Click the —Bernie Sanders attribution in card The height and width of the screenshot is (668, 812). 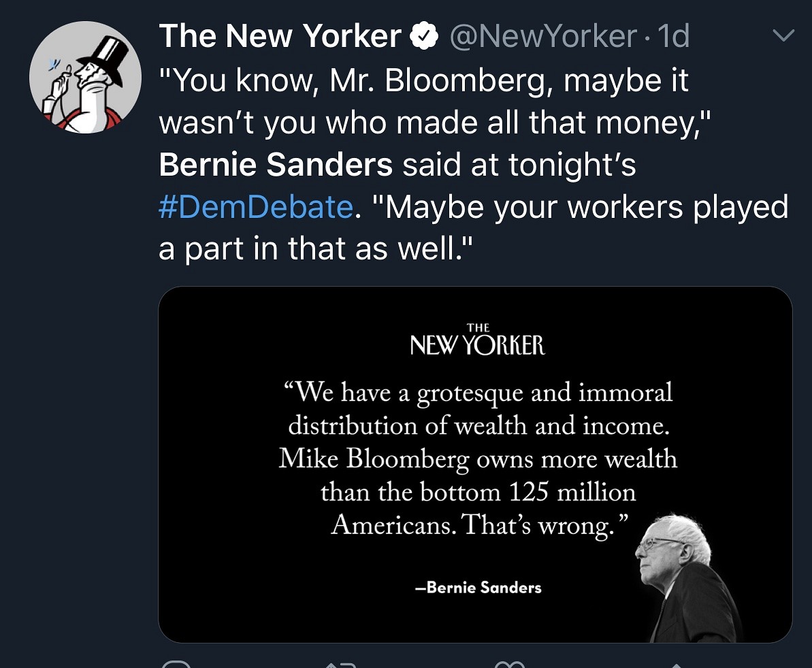click(478, 587)
